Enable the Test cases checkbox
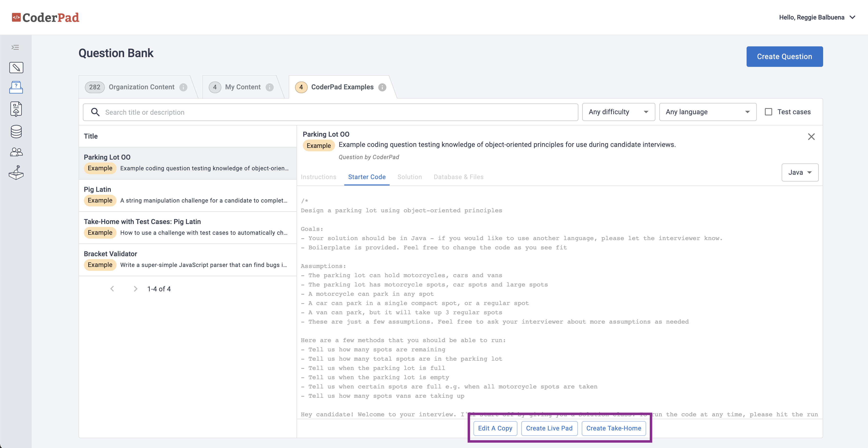 [x=768, y=112]
